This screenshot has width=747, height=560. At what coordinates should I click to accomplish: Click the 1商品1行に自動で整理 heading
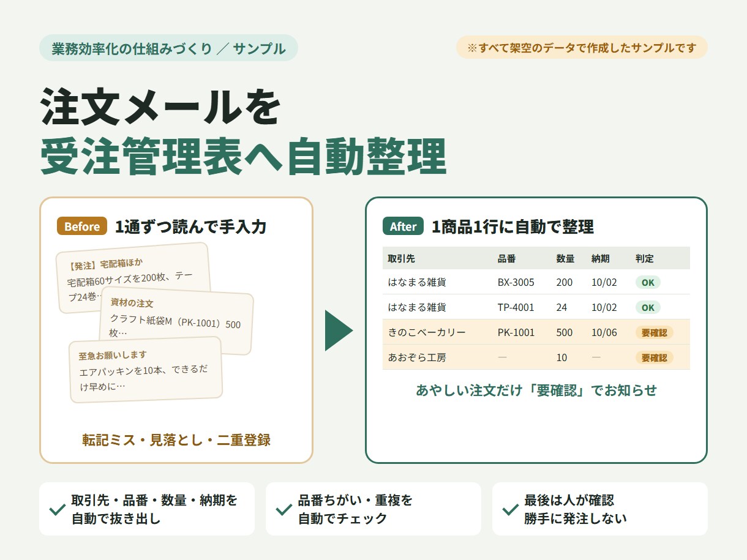[512, 227]
